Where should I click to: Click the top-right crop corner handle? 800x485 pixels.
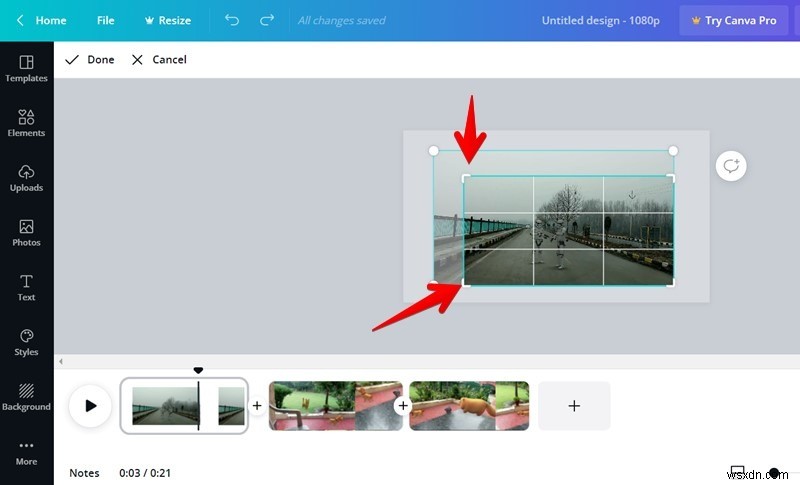[671, 178]
